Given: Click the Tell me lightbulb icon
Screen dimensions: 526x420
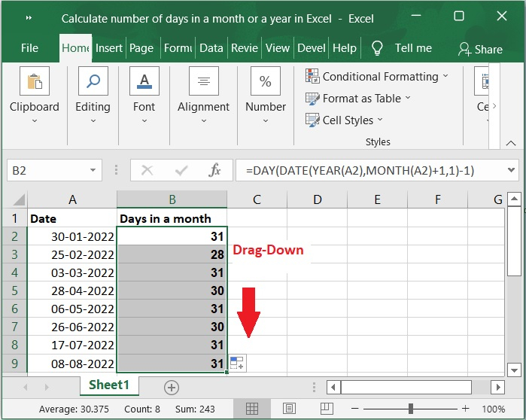Looking at the screenshot, I should pos(377,48).
